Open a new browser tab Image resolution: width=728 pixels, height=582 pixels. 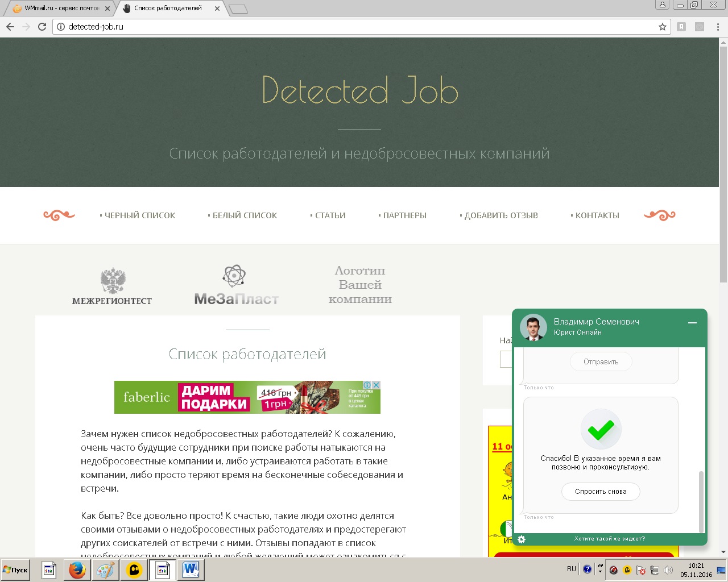coord(238,9)
